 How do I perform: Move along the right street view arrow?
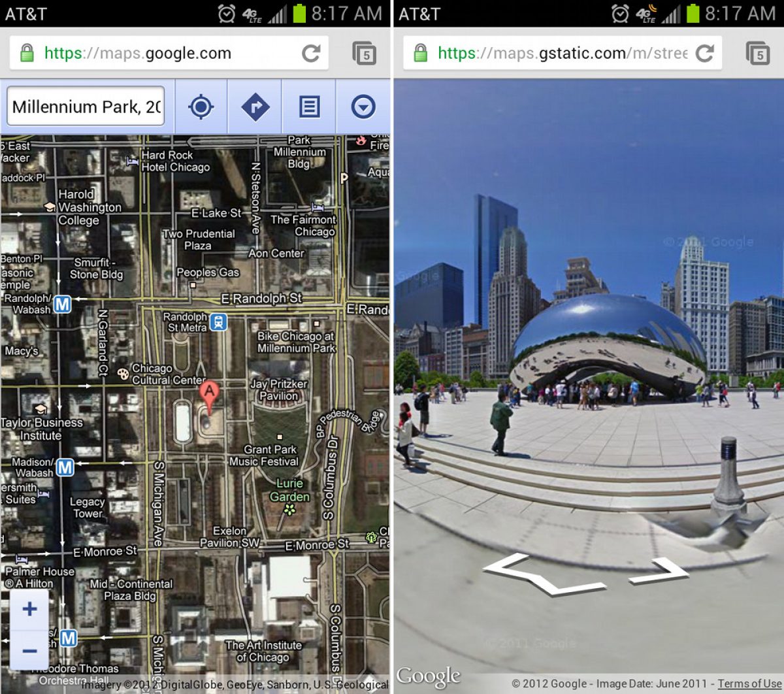[660, 570]
